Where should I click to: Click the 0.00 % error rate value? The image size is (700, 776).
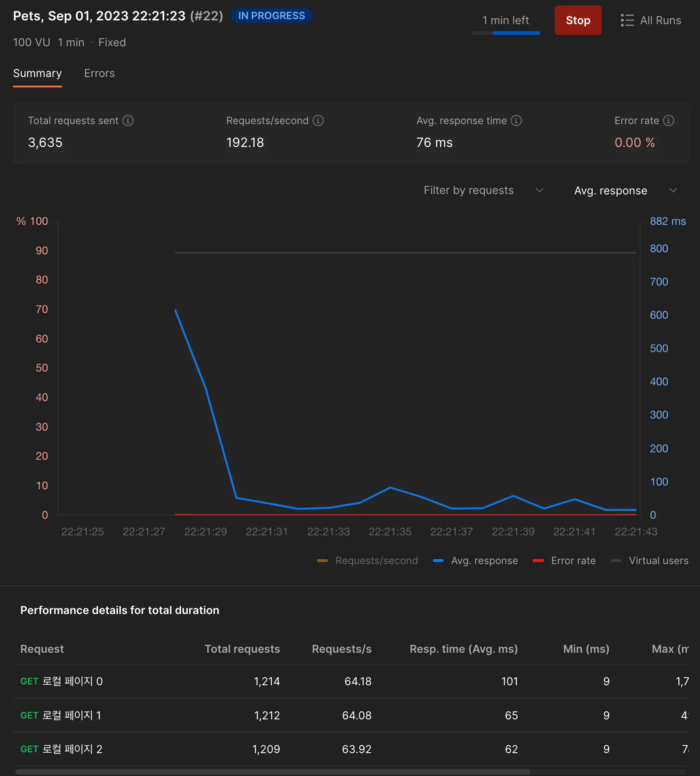[x=635, y=143]
